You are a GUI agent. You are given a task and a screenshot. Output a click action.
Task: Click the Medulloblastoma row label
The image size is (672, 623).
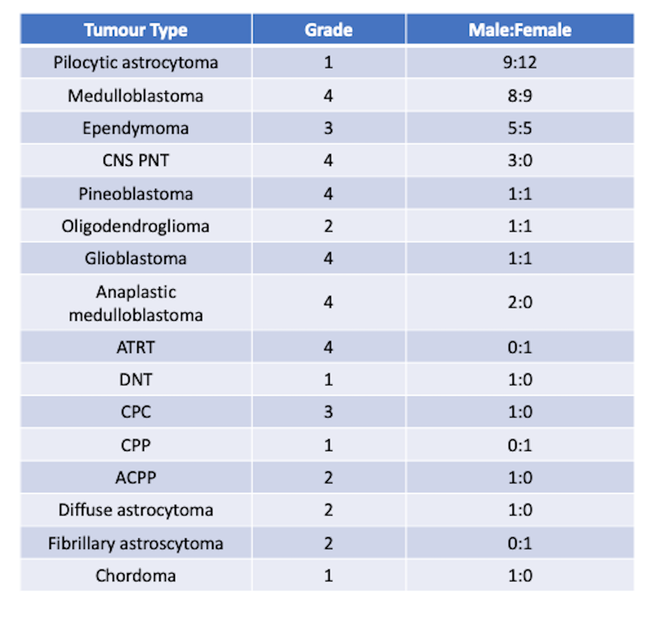coord(136,95)
